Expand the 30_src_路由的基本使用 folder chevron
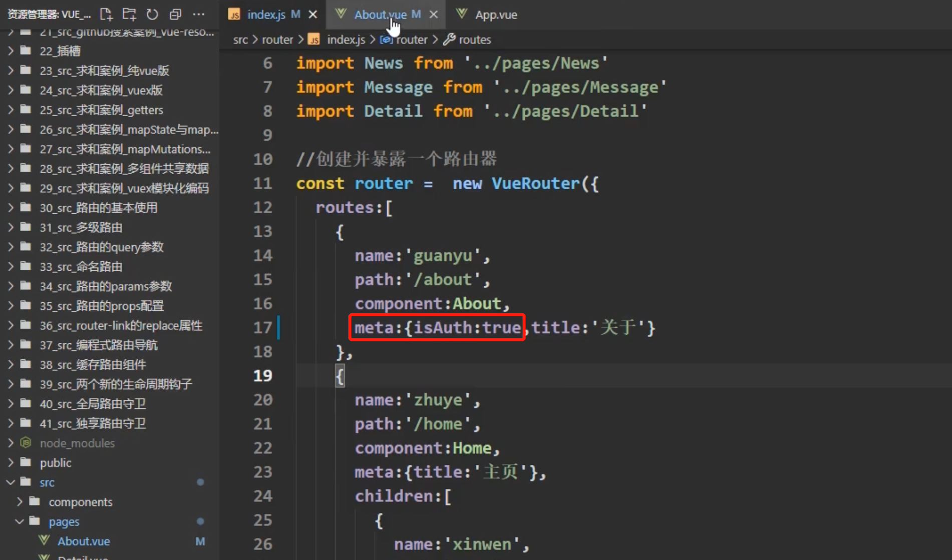 (11, 208)
